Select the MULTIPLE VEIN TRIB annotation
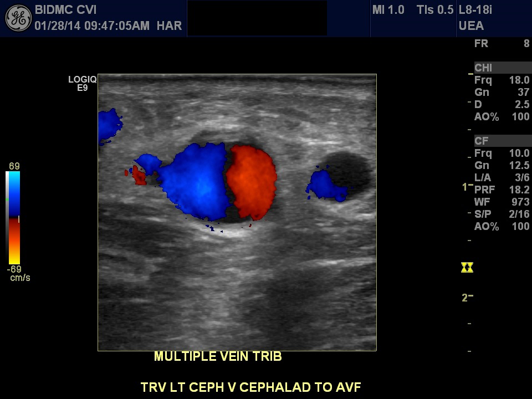Image resolution: width=532 pixels, height=399 pixels. 218,357
